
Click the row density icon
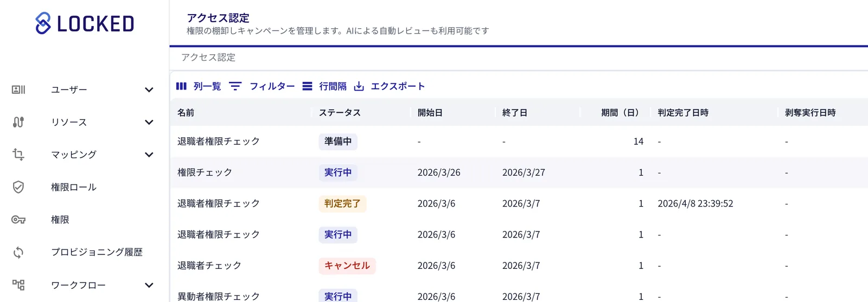(307, 86)
